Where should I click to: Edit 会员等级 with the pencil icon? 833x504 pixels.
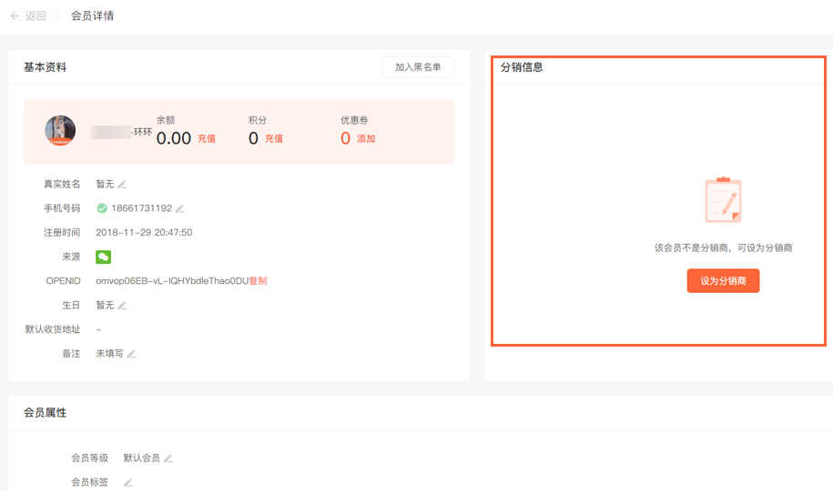click(x=168, y=459)
